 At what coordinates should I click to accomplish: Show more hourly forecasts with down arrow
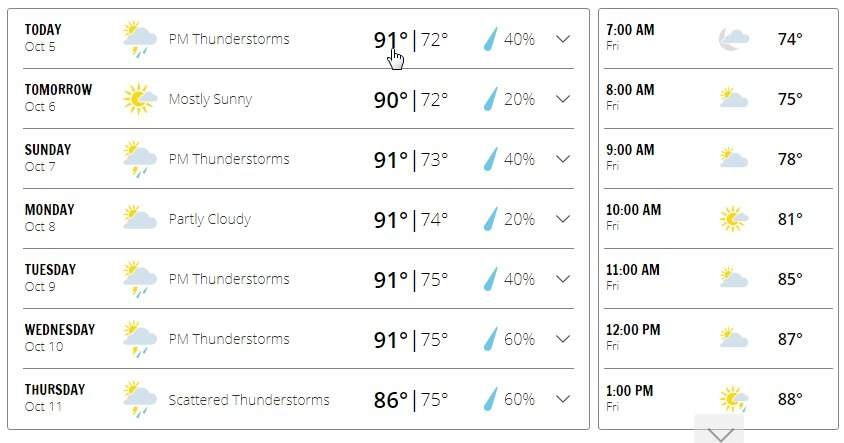719,433
